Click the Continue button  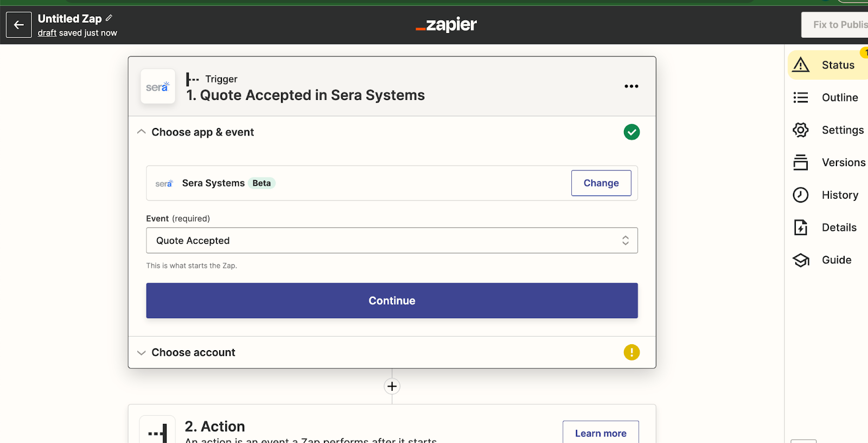point(392,301)
